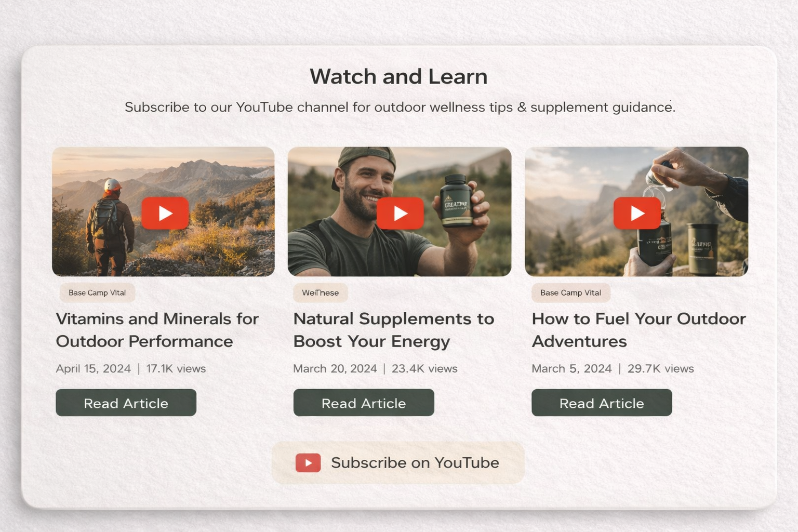Select the man holding supplement bottle thumbnail
798x532 pixels.
400,211
